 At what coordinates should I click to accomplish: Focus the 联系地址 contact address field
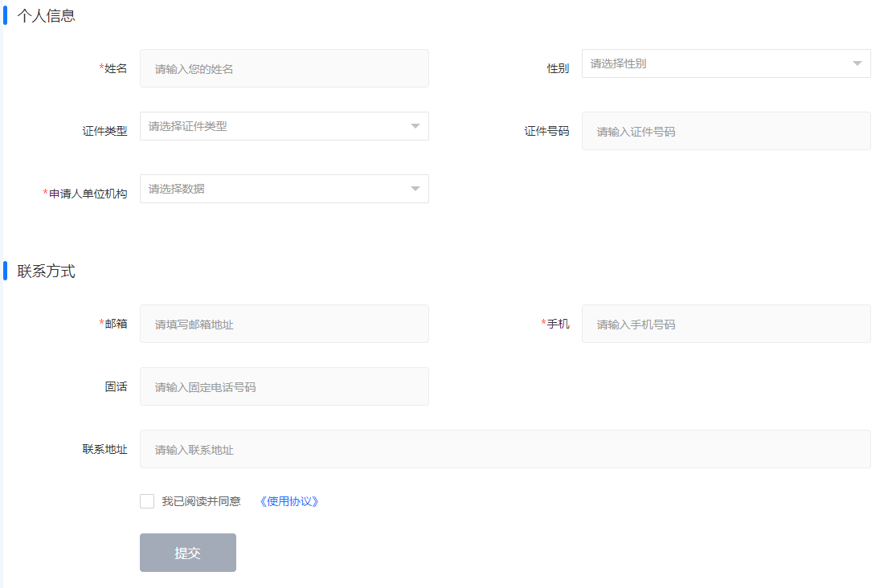click(x=505, y=449)
